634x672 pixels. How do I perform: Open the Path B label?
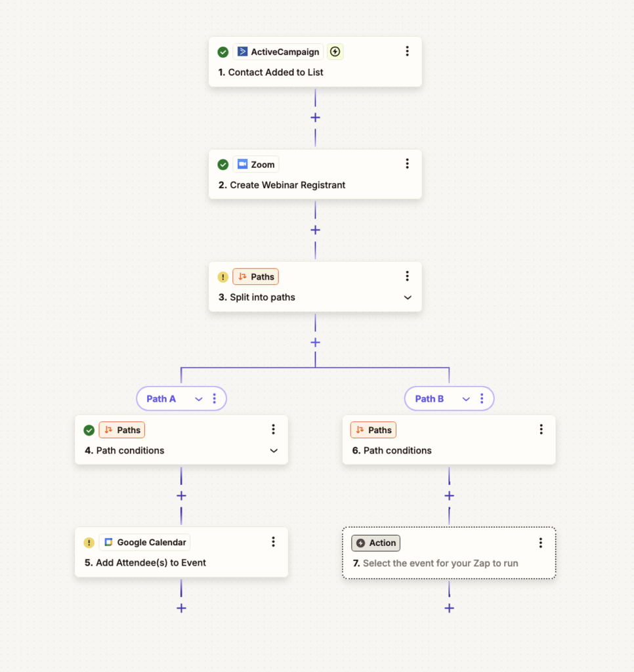click(429, 398)
